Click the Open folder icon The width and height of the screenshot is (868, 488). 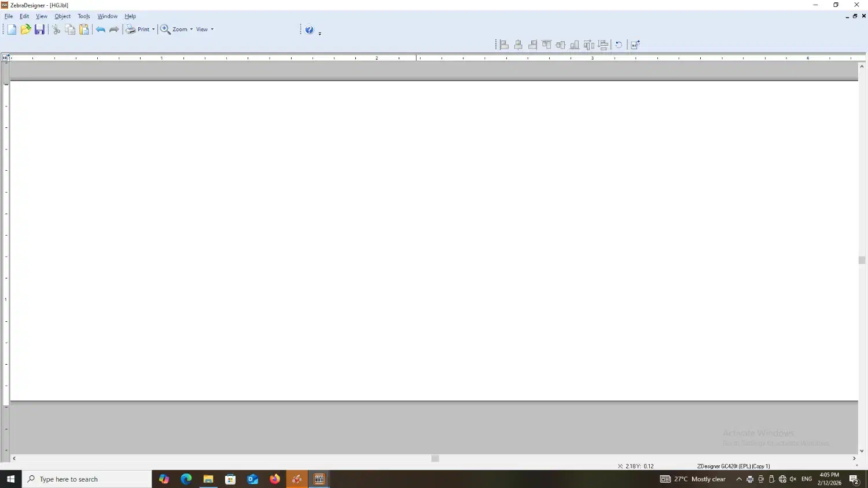pos(25,30)
